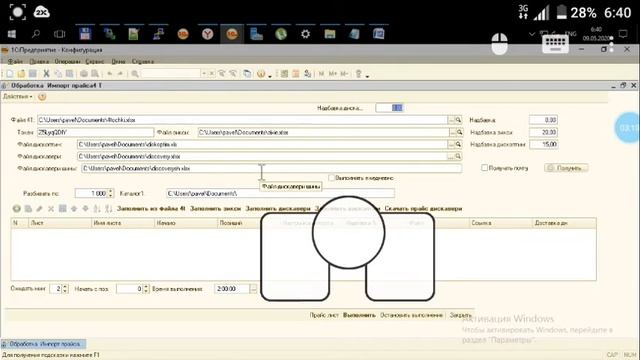Click the magnifier search icon in toolbar
The width and height of the screenshot is (640, 360).
coord(135,74)
